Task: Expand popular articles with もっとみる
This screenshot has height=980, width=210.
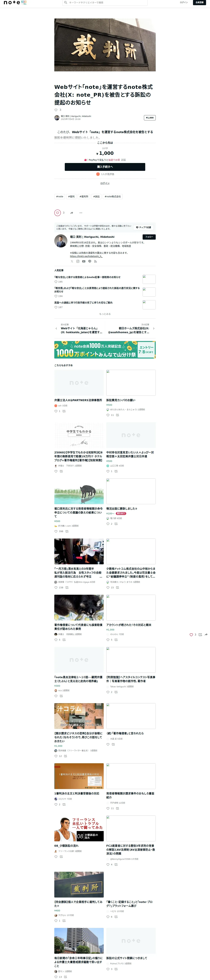Action: pyautogui.click(x=105, y=314)
